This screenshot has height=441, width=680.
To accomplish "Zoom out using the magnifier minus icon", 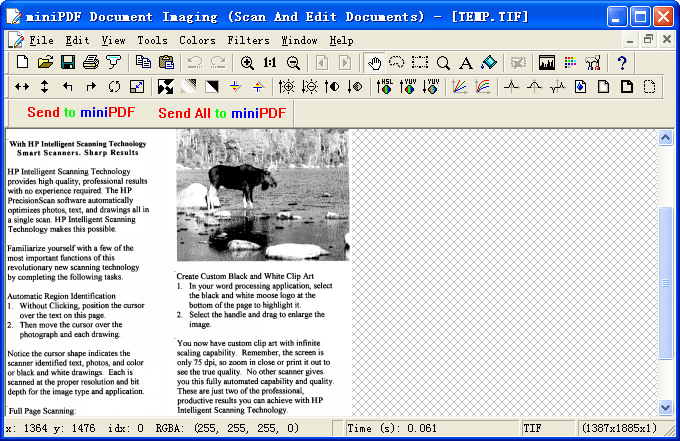I will point(293,63).
